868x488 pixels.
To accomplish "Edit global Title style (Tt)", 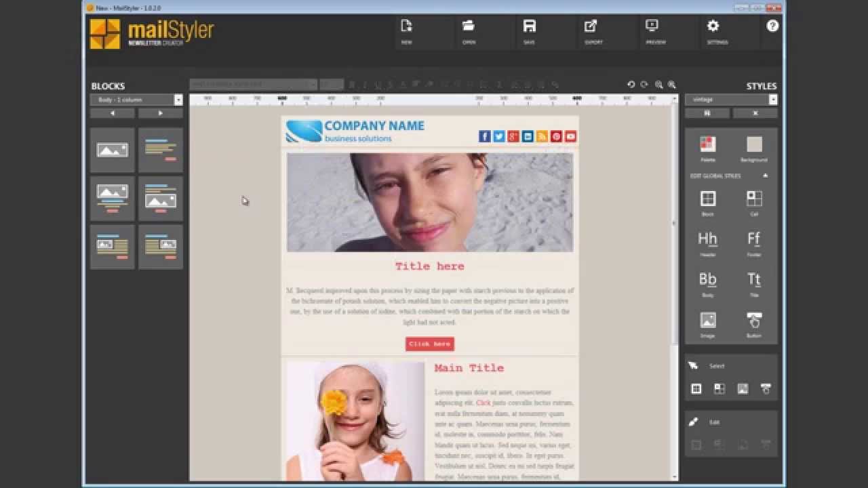I will (754, 280).
